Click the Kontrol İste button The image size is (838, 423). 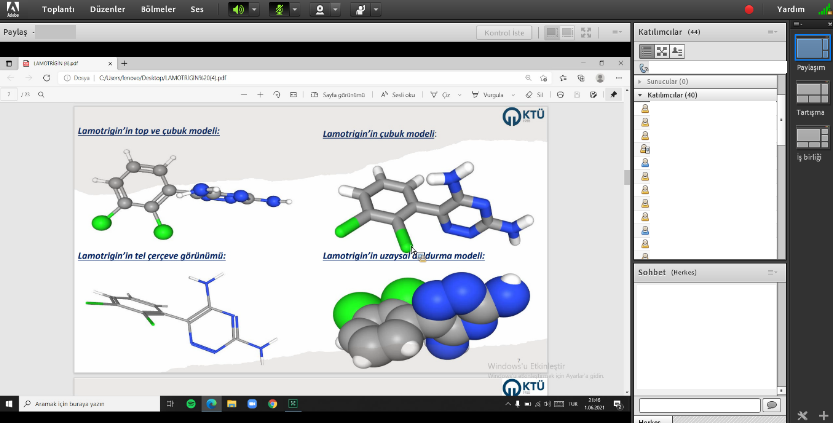(504, 32)
